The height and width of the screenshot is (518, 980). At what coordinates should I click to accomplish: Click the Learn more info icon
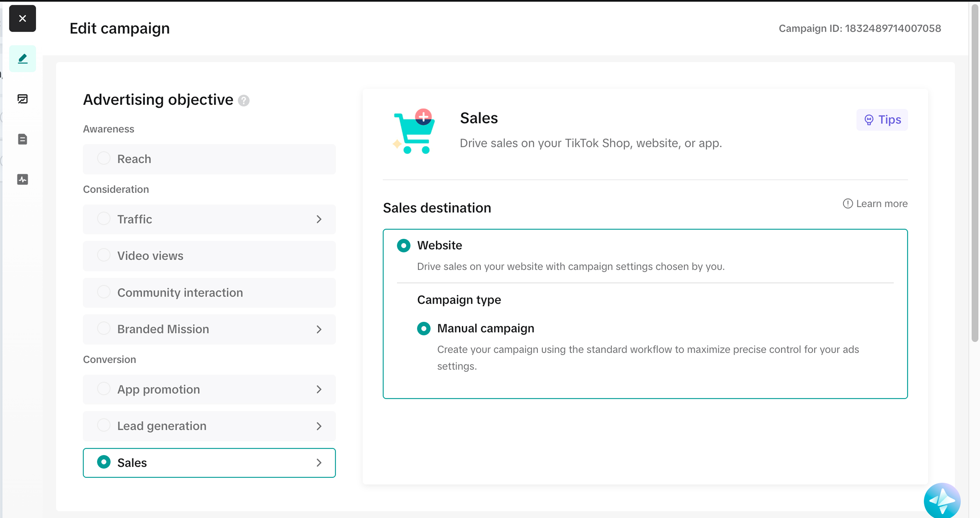(848, 204)
